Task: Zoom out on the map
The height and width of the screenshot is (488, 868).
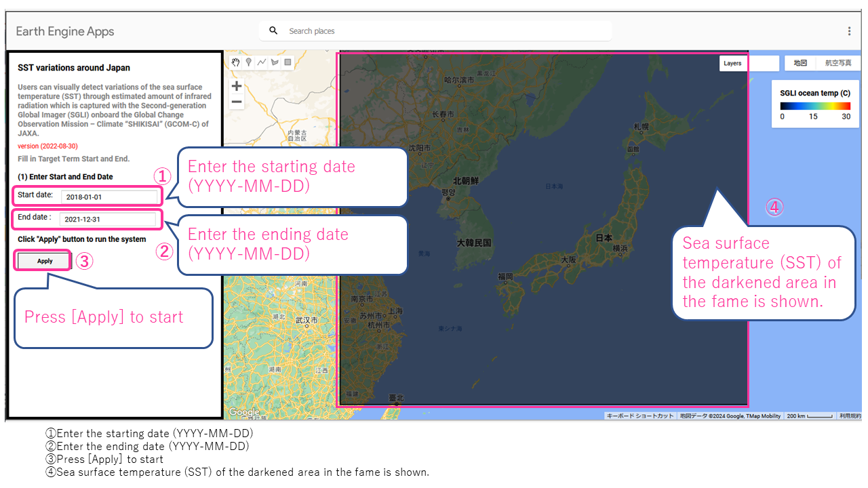Action: (237, 102)
